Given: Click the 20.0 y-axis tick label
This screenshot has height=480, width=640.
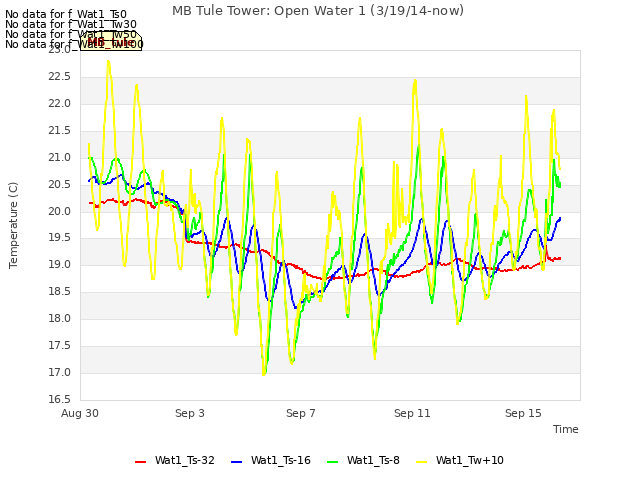Looking at the screenshot, I should [60, 211].
